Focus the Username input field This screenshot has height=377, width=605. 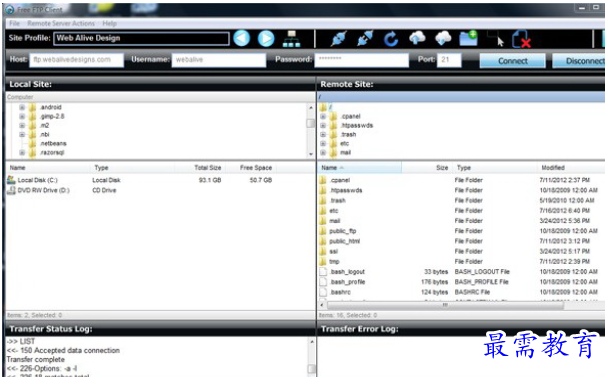219,60
